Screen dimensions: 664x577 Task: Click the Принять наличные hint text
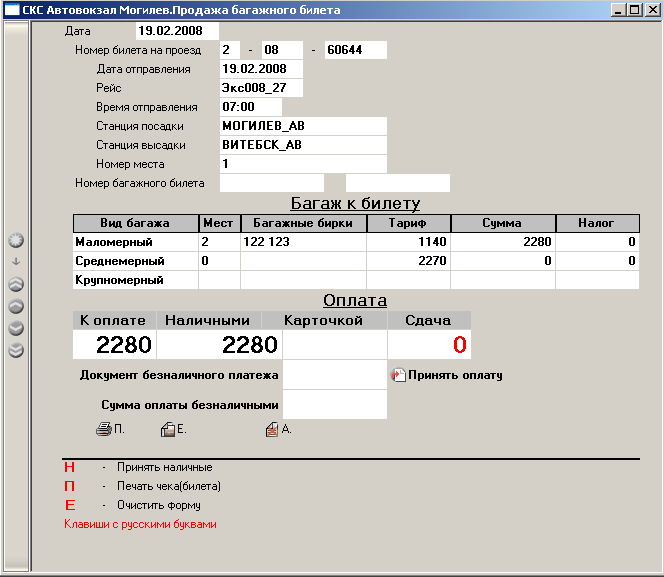[165, 467]
